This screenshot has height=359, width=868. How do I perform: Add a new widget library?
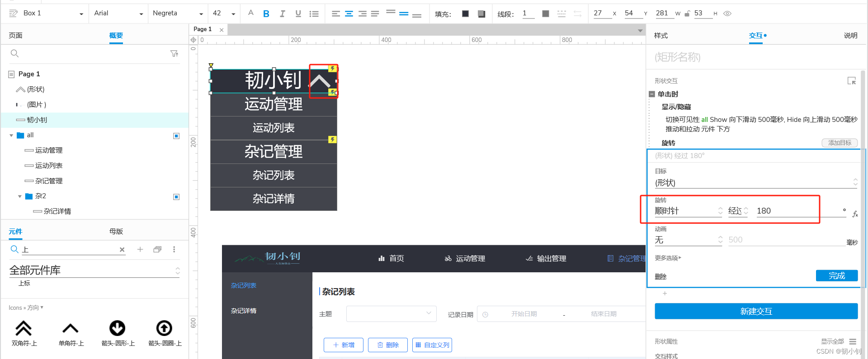tap(140, 249)
